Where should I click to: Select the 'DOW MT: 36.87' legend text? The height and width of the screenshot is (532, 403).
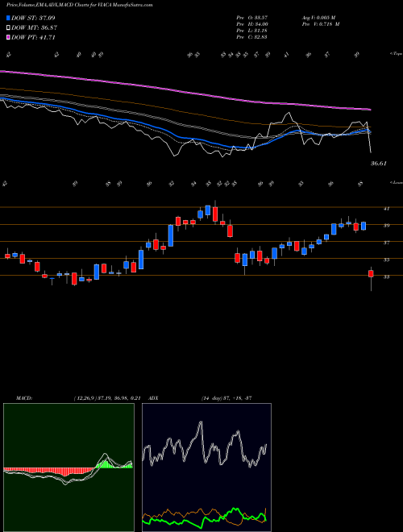coord(33,28)
